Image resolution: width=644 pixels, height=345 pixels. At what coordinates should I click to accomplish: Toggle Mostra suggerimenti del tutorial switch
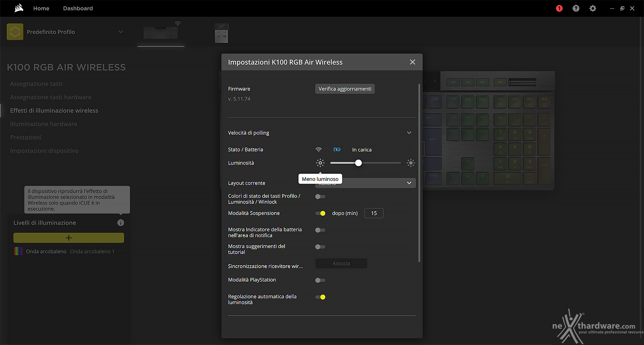pos(320,247)
